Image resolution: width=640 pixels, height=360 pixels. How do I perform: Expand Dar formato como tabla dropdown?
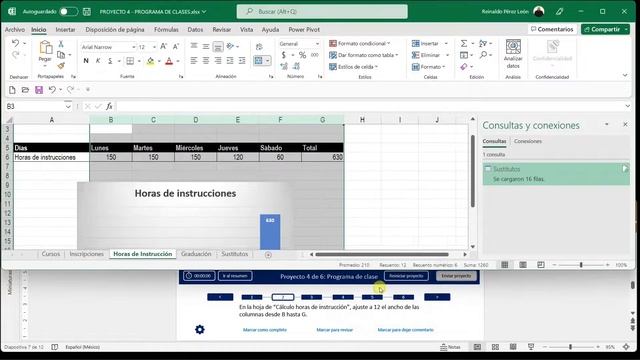click(x=397, y=55)
